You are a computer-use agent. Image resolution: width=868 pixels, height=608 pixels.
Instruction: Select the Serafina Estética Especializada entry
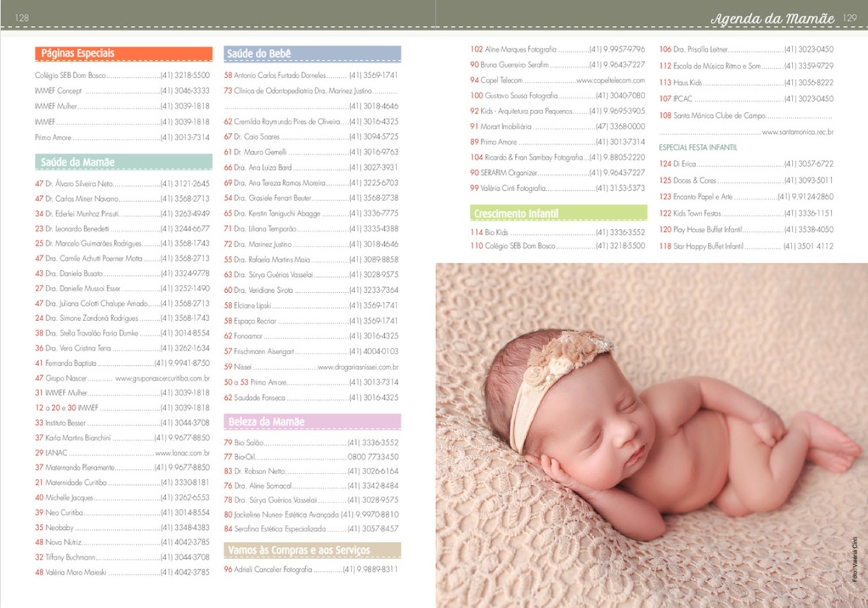click(x=312, y=529)
